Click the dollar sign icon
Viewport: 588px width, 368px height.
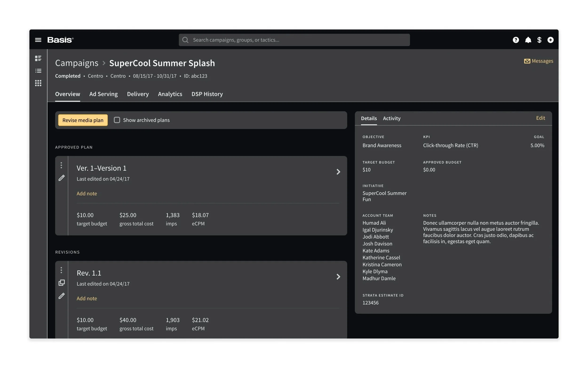point(539,40)
